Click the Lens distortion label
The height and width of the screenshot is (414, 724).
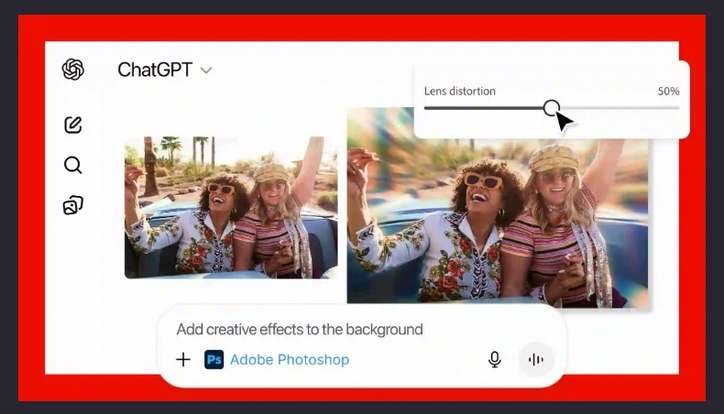[459, 91]
